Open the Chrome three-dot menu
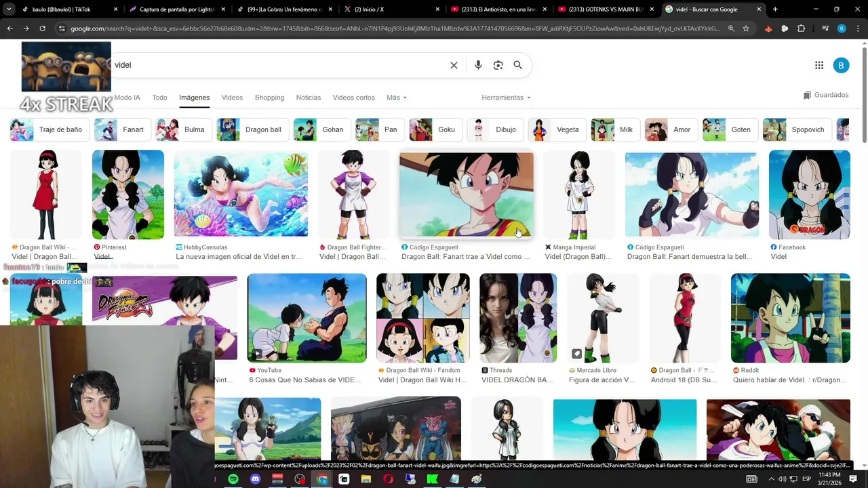Viewport: 868px width, 488px height. click(858, 28)
